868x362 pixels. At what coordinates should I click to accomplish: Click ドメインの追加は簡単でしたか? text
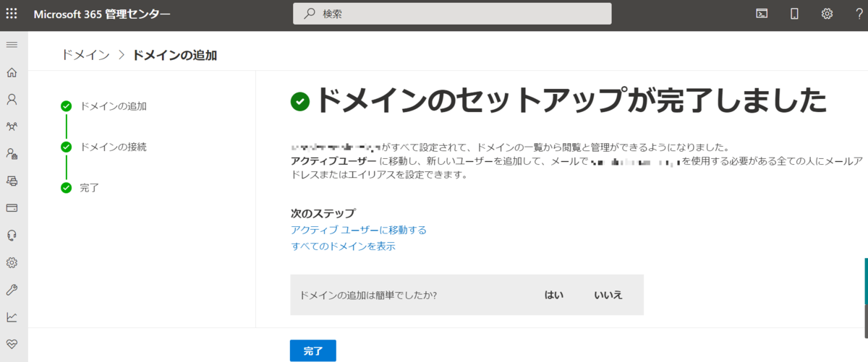tap(368, 295)
